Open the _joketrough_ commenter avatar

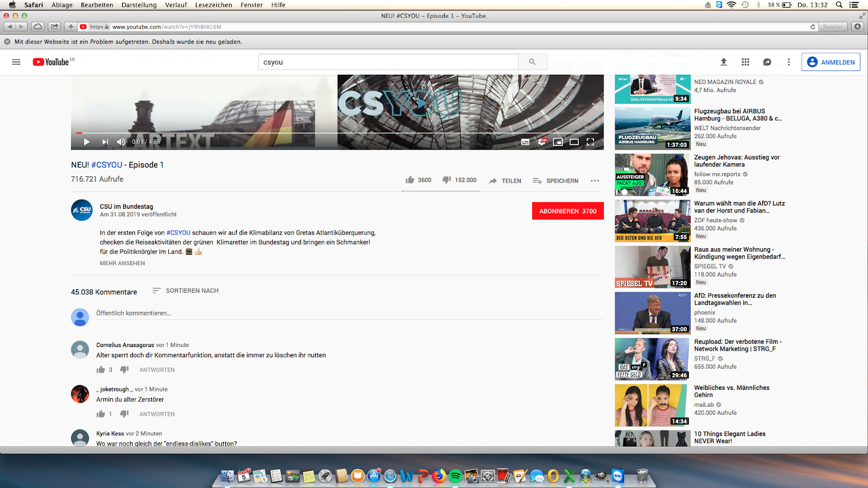(x=80, y=394)
